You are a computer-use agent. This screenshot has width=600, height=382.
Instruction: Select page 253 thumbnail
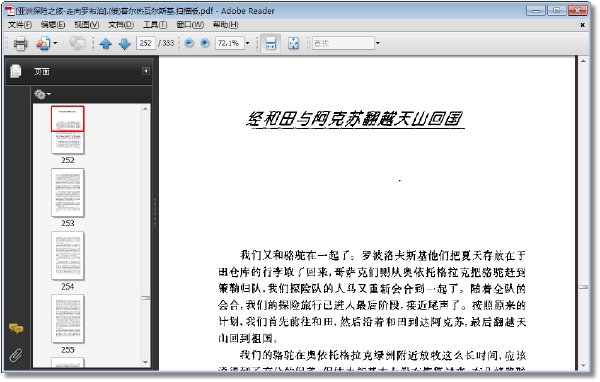tap(68, 193)
